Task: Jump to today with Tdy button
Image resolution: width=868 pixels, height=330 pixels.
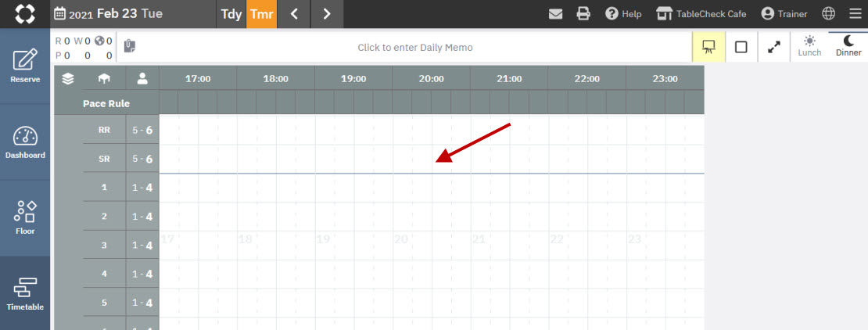Action: pos(231,14)
